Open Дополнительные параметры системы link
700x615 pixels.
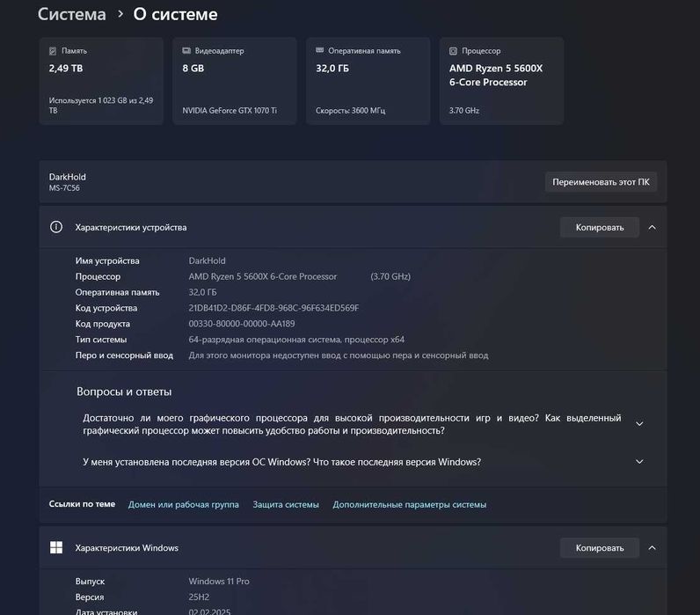[x=410, y=504]
